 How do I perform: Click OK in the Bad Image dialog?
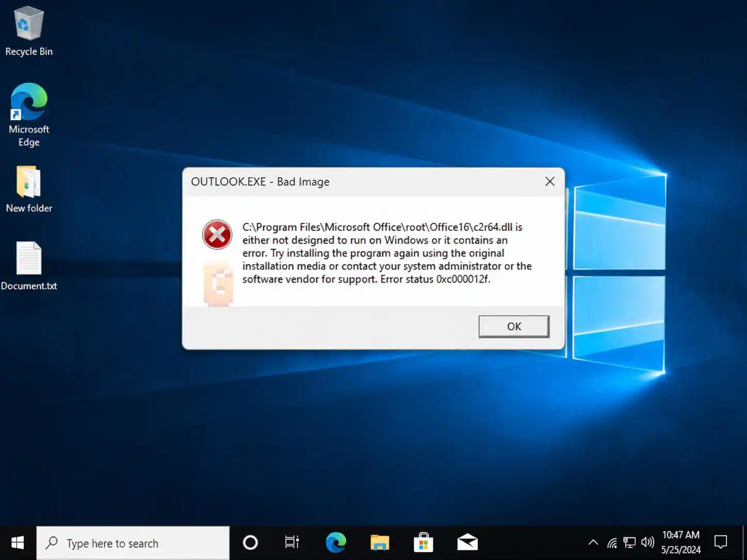pos(514,326)
